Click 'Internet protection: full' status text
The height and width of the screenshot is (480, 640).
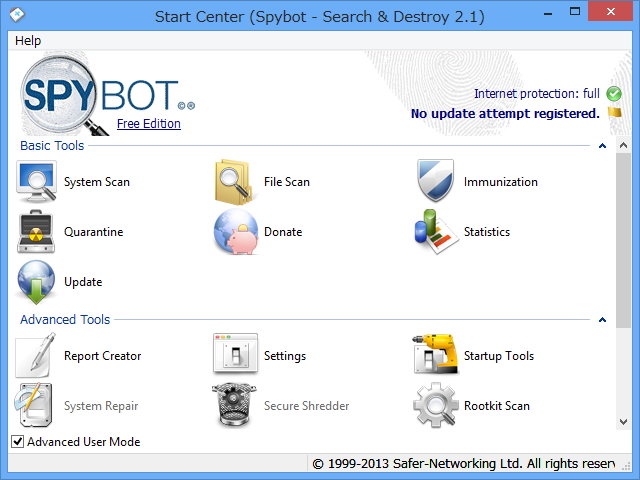[537, 94]
